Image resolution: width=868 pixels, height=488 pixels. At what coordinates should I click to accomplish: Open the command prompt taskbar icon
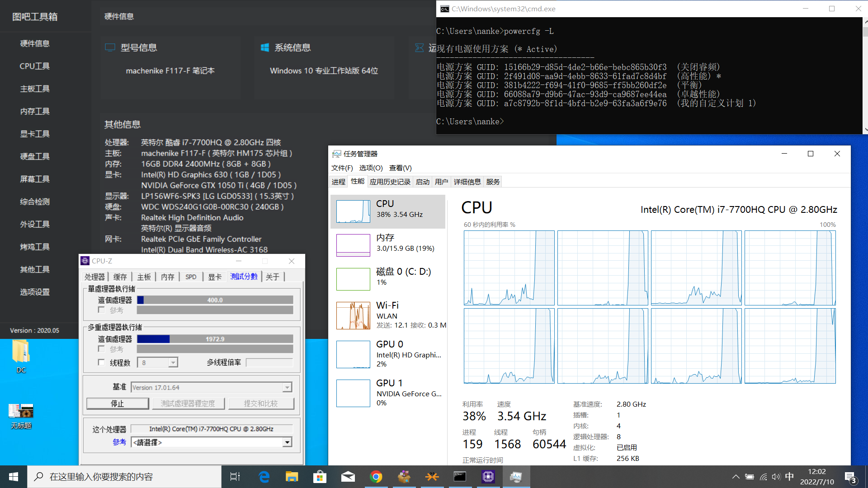pos(460,477)
